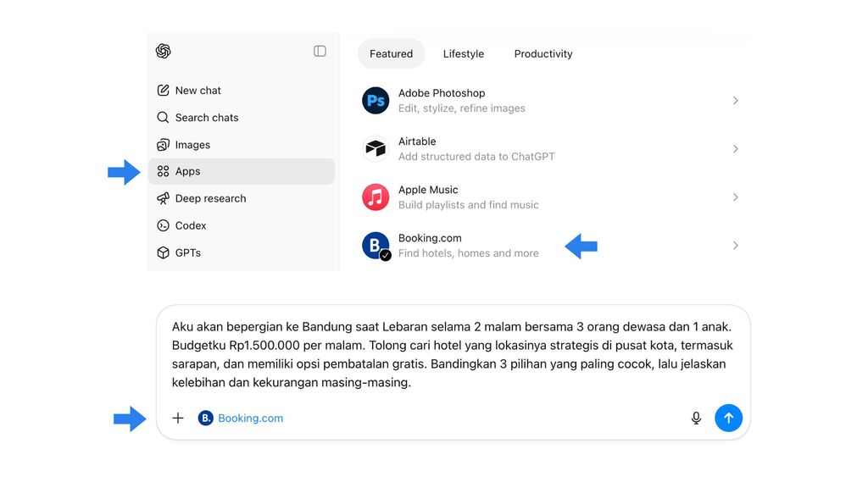Image resolution: width=868 pixels, height=488 pixels.
Task: Collapse the sidebar using the panel icon
Action: pyautogui.click(x=320, y=51)
